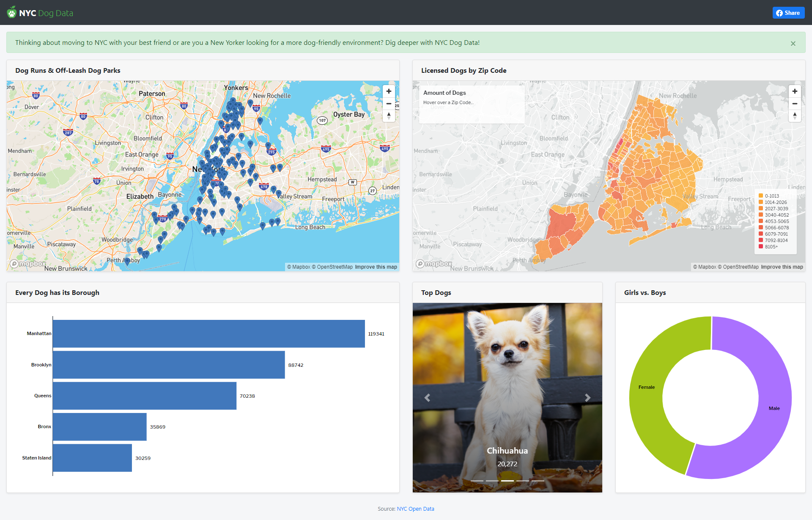Select the Manhattan bar in borough chart
This screenshot has width=812, height=520.
coord(208,334)
